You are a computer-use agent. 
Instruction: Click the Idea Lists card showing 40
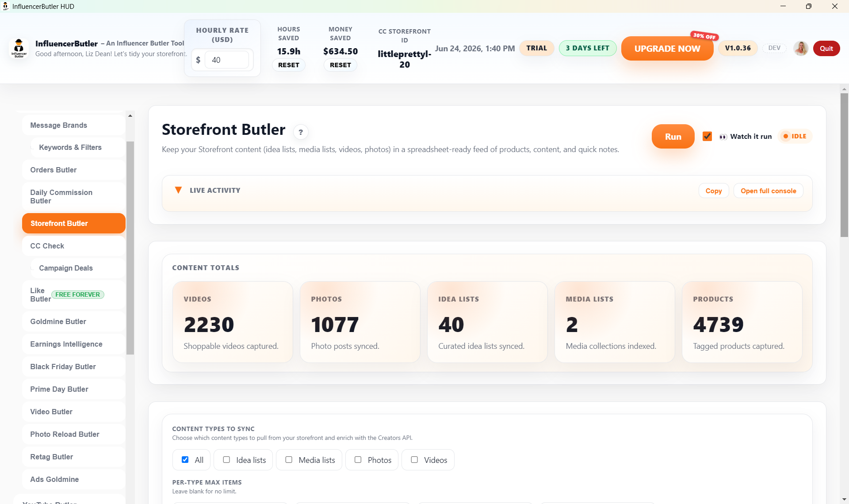point(487,322)
